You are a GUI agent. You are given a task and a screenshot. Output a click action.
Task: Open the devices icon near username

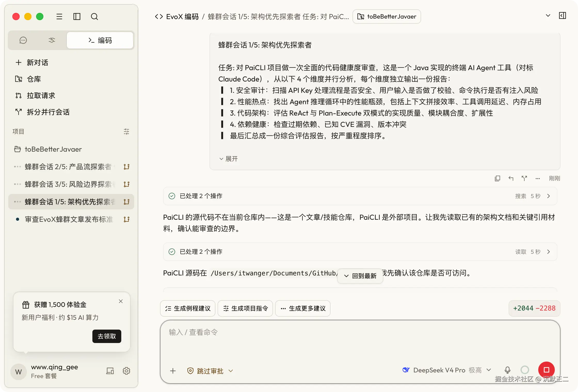(110, 371)
